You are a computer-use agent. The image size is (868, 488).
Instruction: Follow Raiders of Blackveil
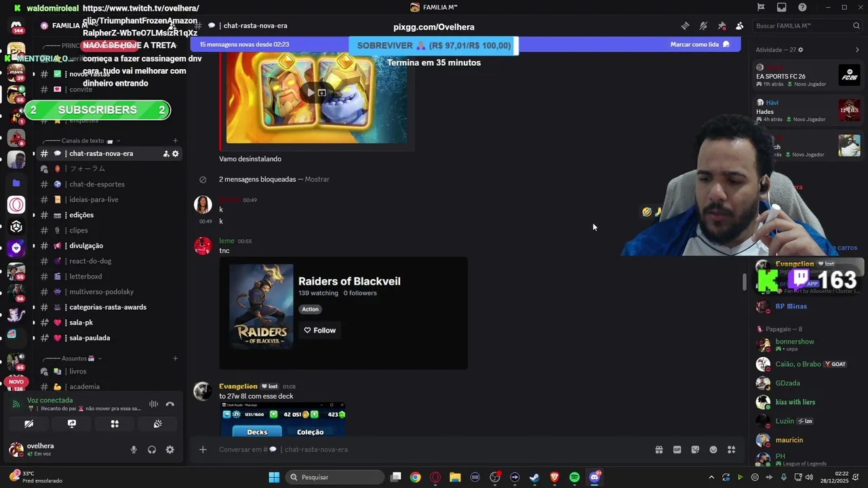pyautogui.click(x=319, y=331)
